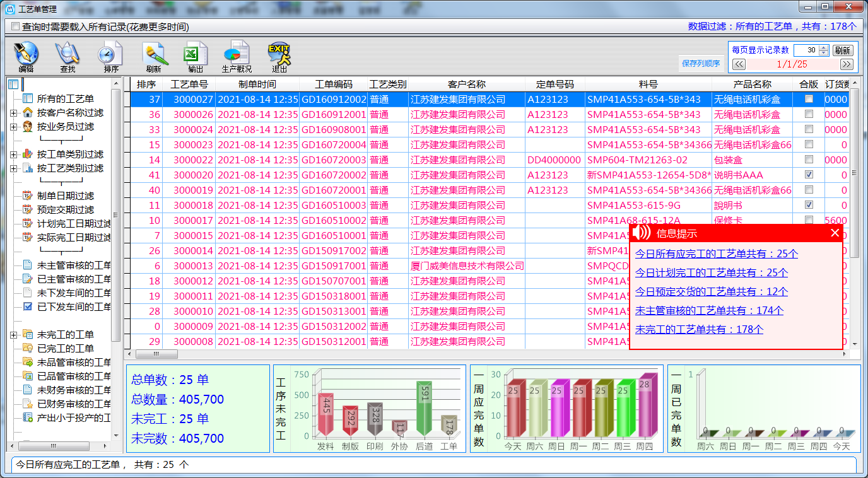Enable 查询时需要载入所有记录 checkbox
Image resolution: width=868 pixels, height=478 pixels.
[16, 26]
